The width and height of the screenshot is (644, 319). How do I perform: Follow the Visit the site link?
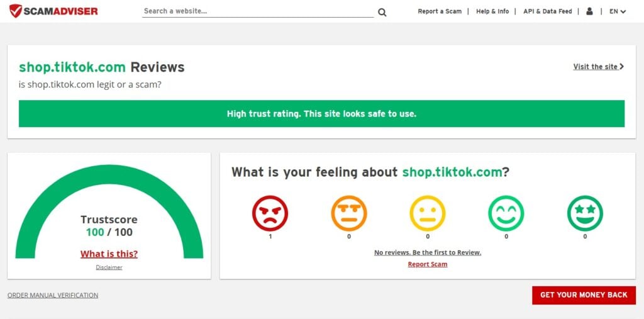coord(599,67)
